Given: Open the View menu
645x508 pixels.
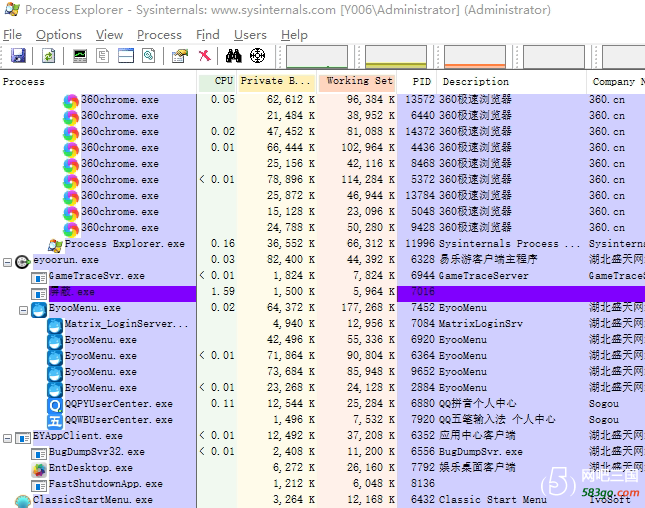Looking at the screenshot, I should coord(109,35).
